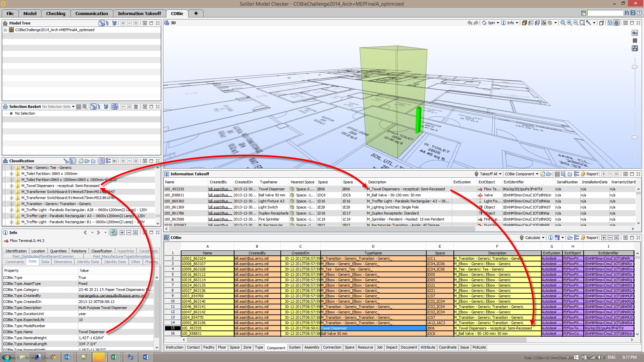Click the Zoom Out magnifier icon
Viewport: 644px width, 362px height.
[576, 23]
